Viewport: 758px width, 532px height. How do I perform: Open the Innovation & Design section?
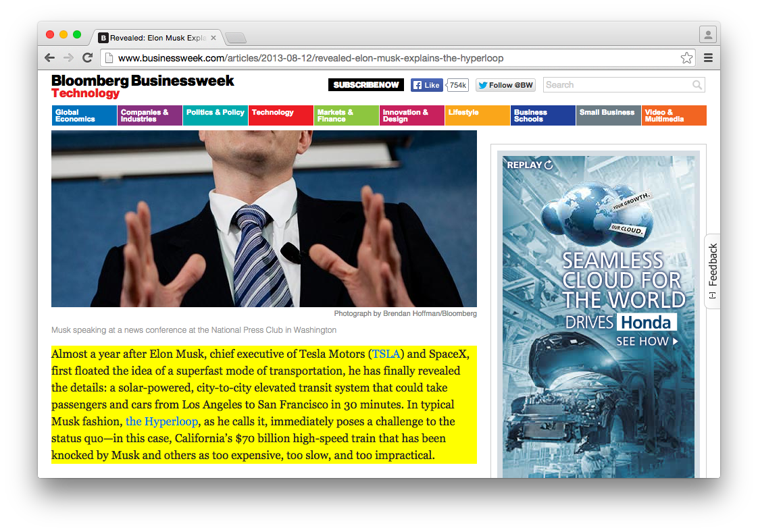point(412,115)
